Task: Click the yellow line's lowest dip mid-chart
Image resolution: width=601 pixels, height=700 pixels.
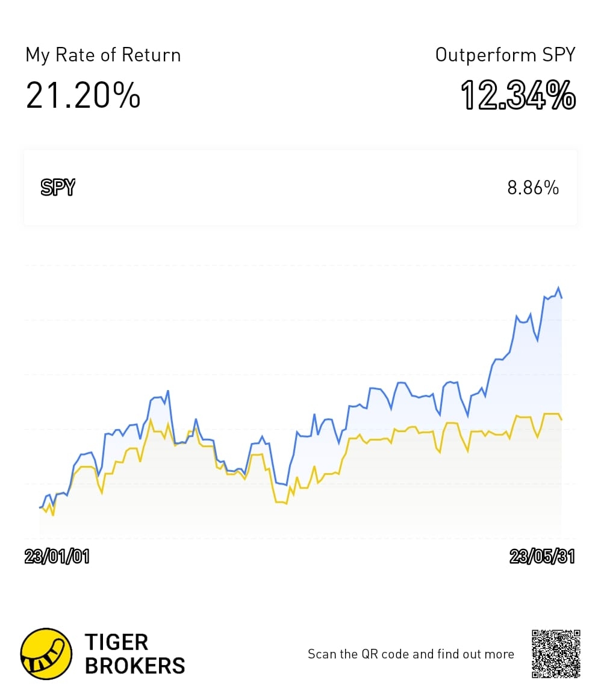Action: (x=286, y=503)
